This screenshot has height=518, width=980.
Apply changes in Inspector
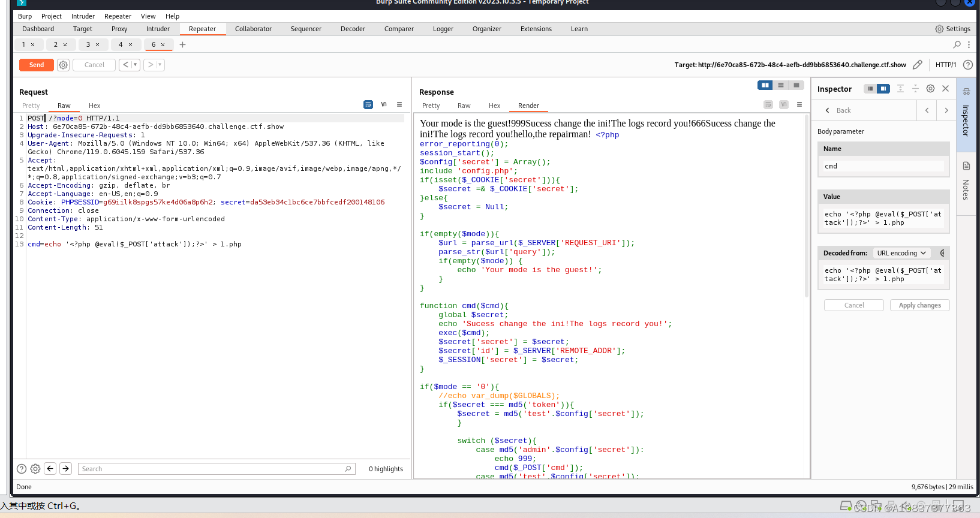[919, 305]
